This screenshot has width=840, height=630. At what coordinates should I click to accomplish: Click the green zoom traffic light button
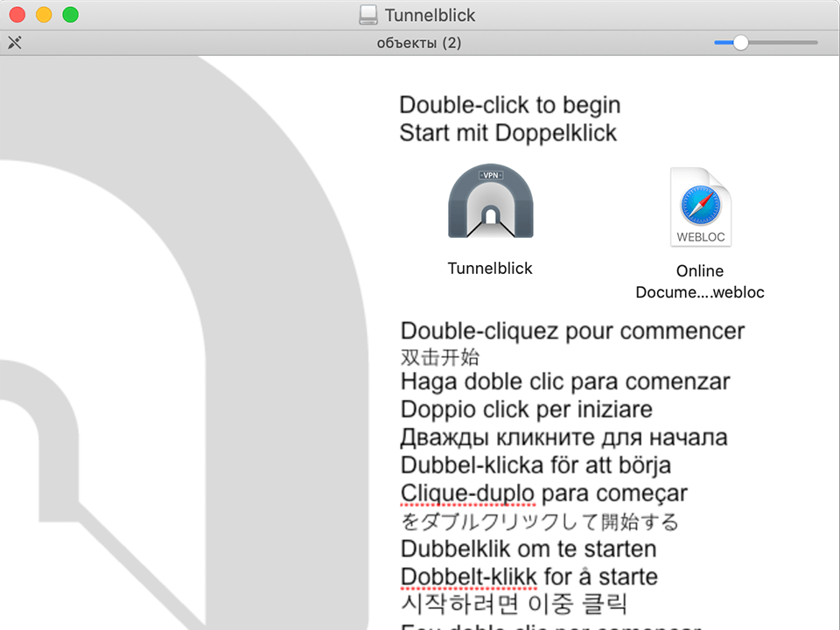pyautogui.click(x=70, y=15)
